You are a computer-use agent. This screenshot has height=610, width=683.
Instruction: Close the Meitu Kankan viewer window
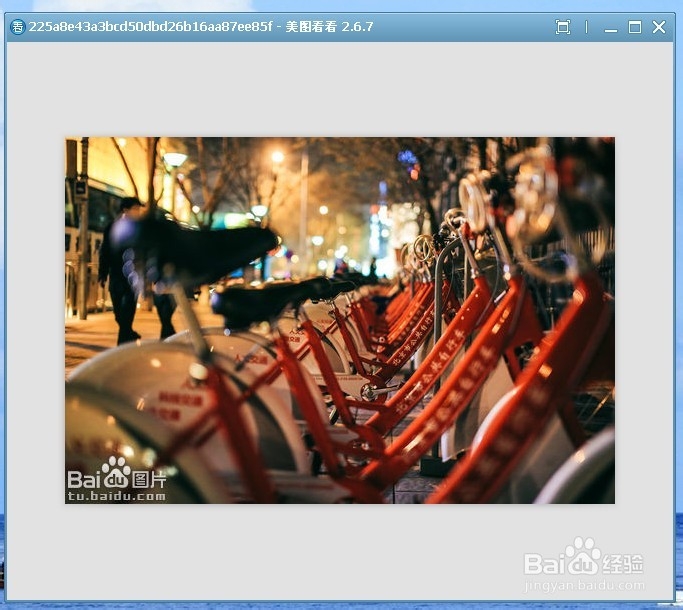[659, 27]
